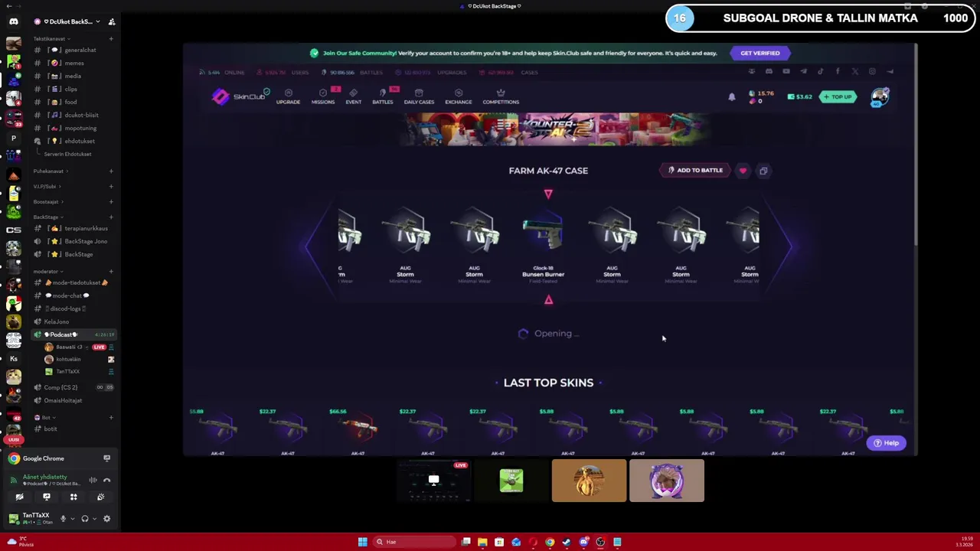Open Daily Cases menu item
980x551 pixels.
(x=419, y=96)
